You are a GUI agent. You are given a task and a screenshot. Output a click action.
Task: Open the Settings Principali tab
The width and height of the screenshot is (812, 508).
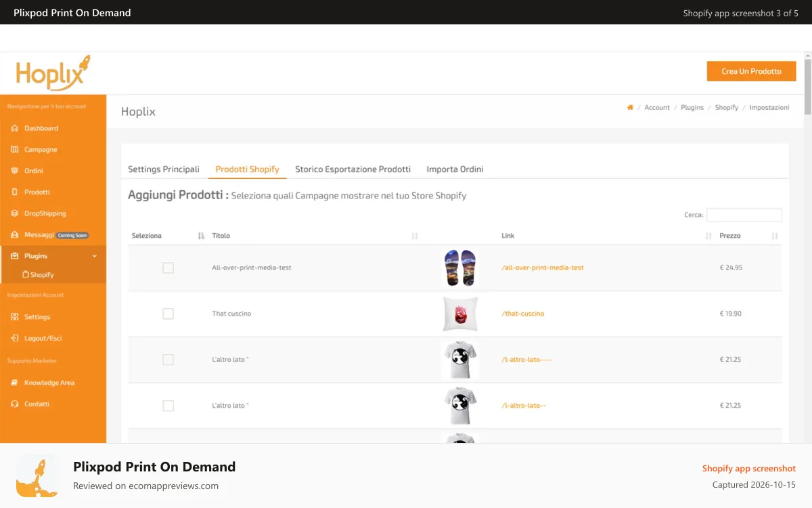pyautogui.click(x=164, y=169)
